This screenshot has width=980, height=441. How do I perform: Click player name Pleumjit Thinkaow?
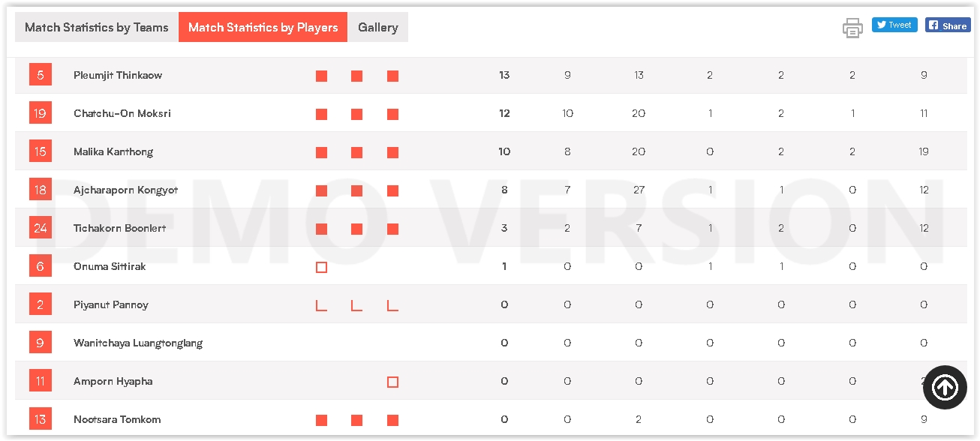tap(118, 75)
